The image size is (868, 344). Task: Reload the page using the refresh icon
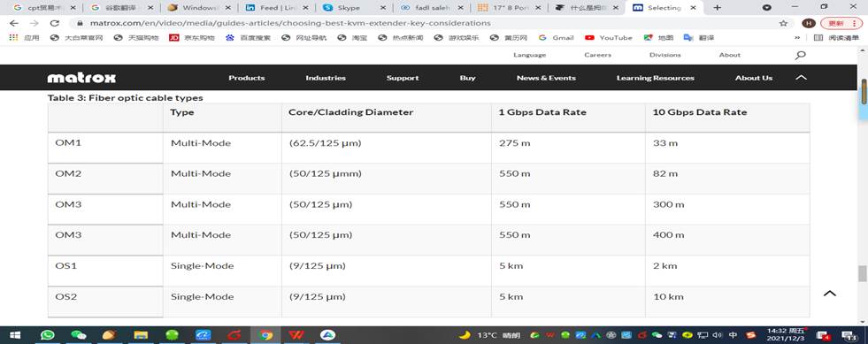point(54,23)
